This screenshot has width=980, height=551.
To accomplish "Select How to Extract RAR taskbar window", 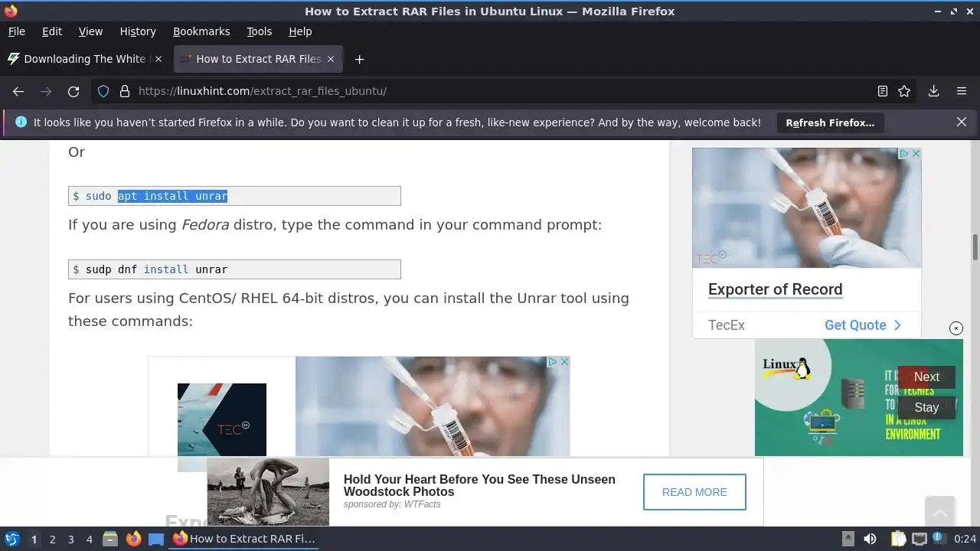I will (x=245, y=539).
